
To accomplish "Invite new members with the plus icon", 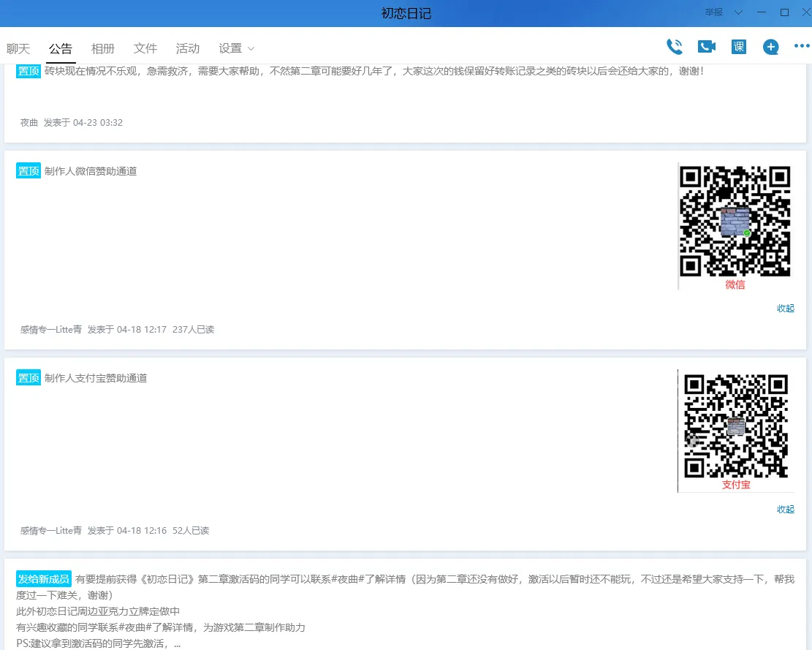I will point(770,46).
